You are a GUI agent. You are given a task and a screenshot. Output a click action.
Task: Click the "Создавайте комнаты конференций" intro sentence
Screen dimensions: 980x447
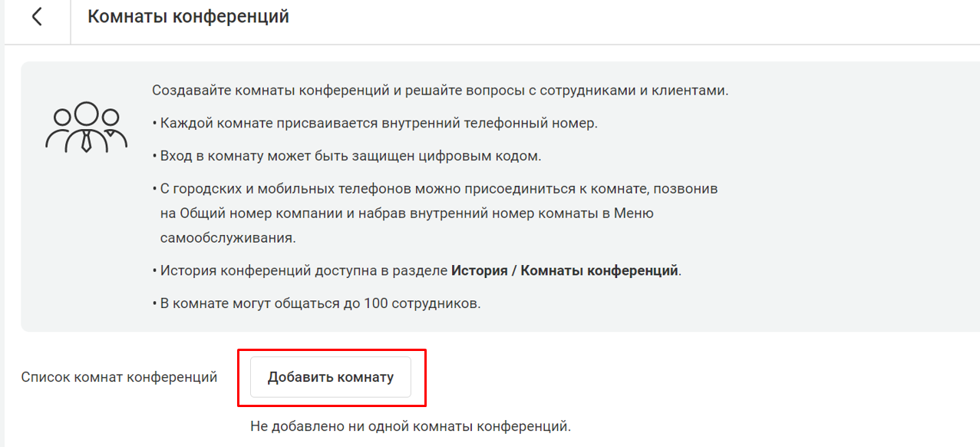441,90
